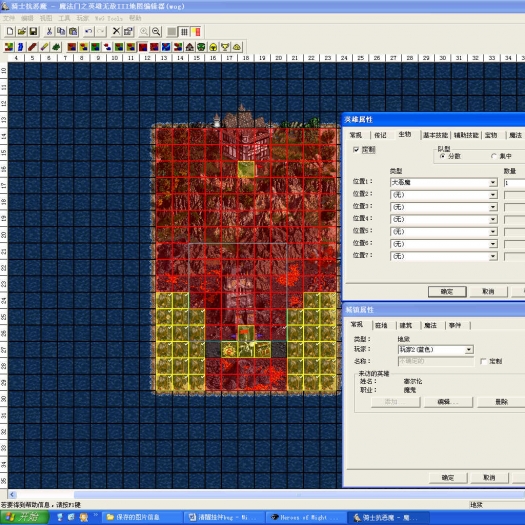Open object properties toolbar icon
Screen dimensions: 525x525
pos(128,31)
